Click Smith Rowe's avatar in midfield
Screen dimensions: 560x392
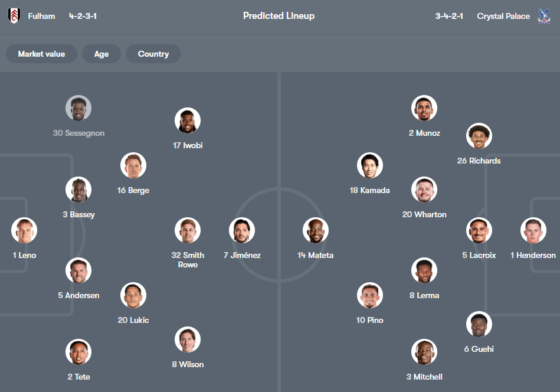pyautogui.click(x=188, y=230)
